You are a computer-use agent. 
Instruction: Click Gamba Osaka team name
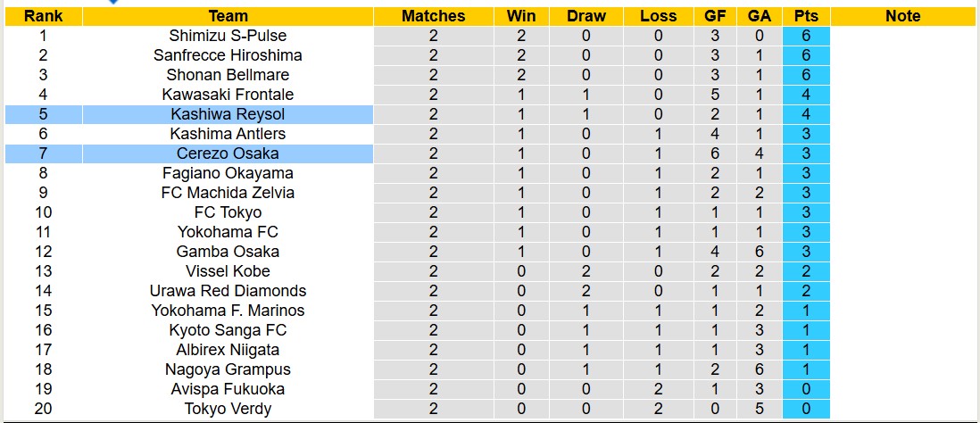click(228, 252)
